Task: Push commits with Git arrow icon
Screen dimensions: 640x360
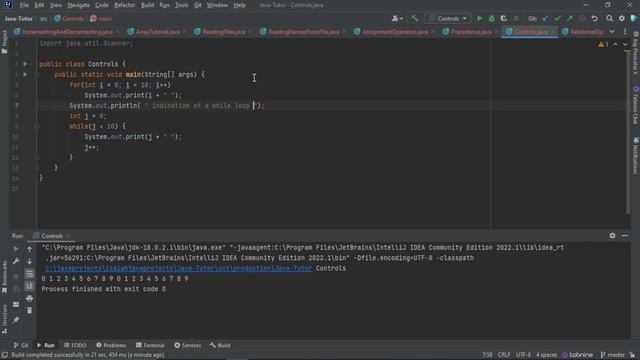Action: [570, 18]
